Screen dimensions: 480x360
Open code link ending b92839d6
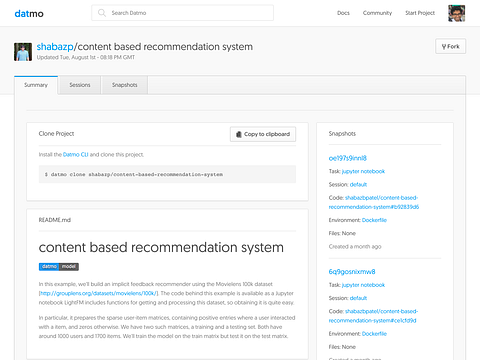point(373,202)
